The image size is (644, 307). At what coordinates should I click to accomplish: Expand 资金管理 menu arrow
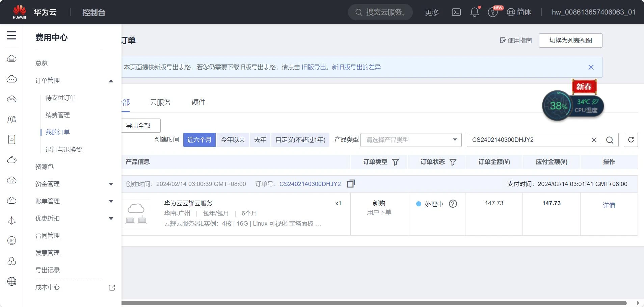pyautogui.click(x=111, y=184)
